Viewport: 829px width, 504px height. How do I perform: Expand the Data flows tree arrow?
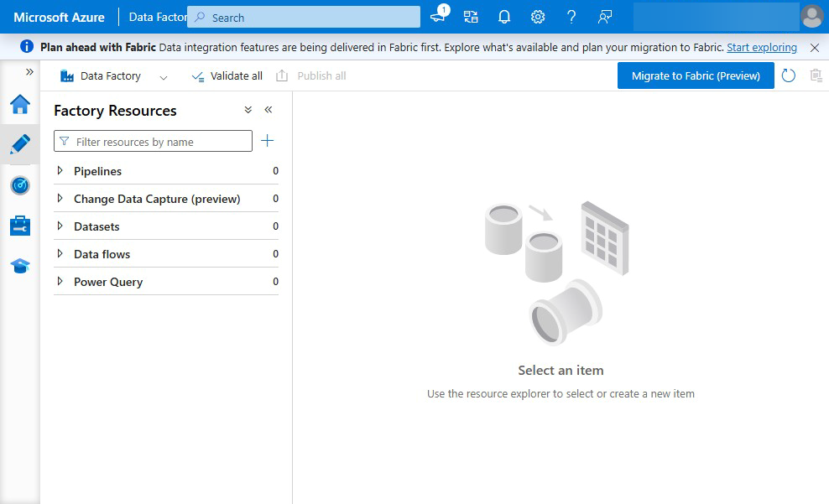(x=60, y=253)
